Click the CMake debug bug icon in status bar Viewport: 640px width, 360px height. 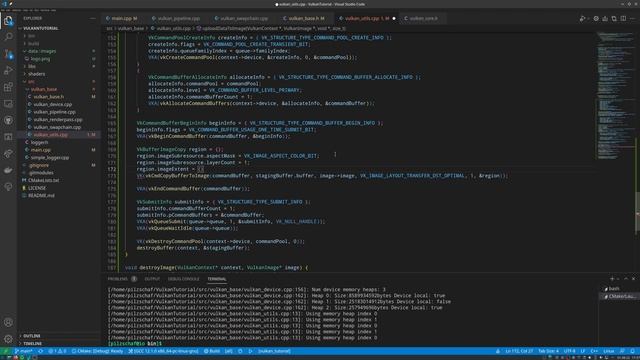(x=240, y=351)
